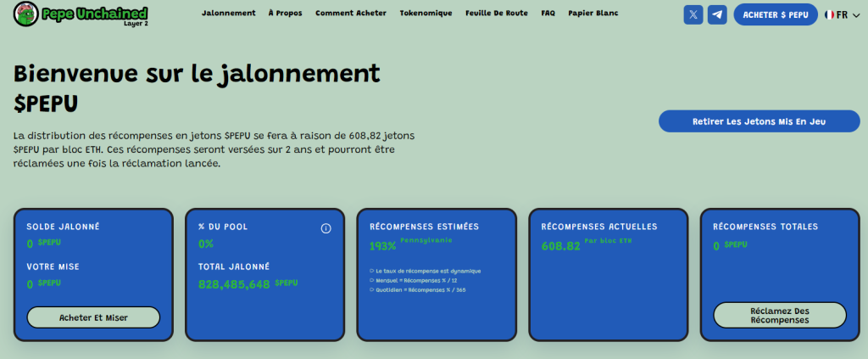
Task: Click Réclamez Des Récompenses button
Action: 780,315
